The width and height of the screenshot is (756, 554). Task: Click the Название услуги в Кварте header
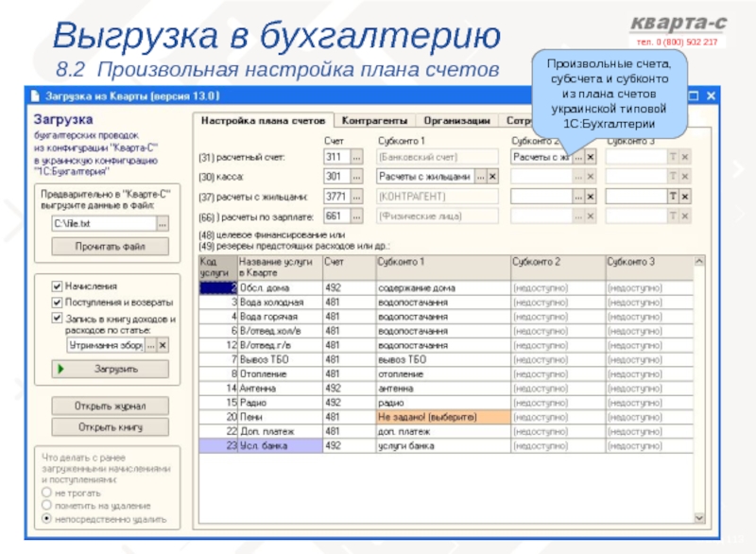pyautogui.click(x=280, y=268)
